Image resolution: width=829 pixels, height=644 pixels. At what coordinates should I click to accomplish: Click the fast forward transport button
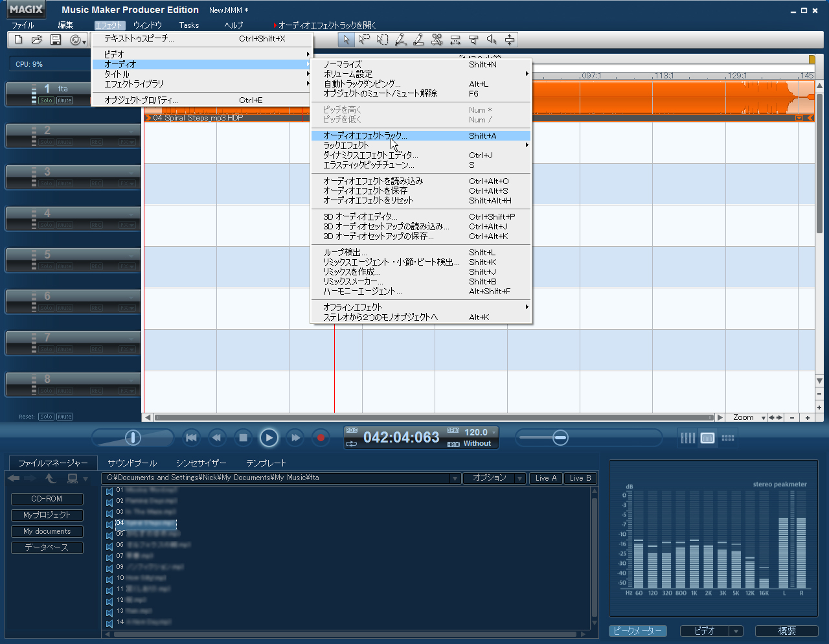tap(295, 438)
